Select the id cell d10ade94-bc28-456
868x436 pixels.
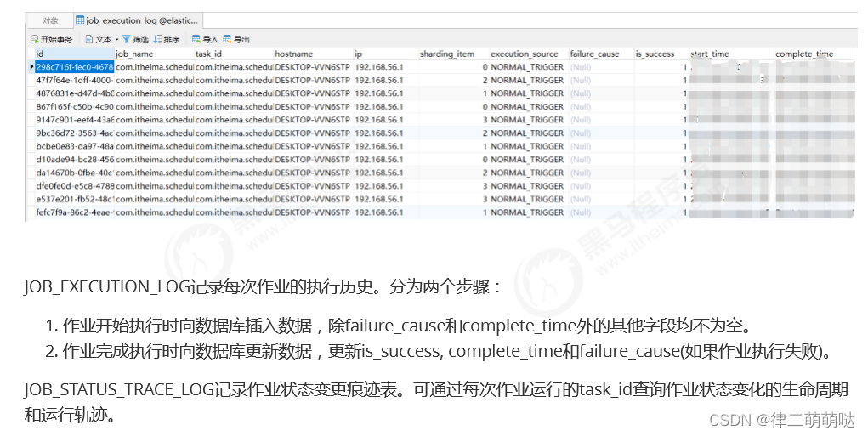pyautogui.click(x=74, y=159)
